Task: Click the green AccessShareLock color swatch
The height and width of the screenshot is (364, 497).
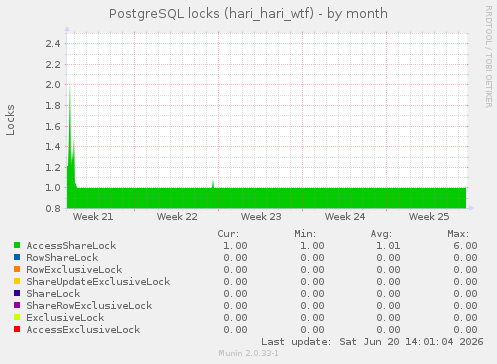Action: coord(17,245)
